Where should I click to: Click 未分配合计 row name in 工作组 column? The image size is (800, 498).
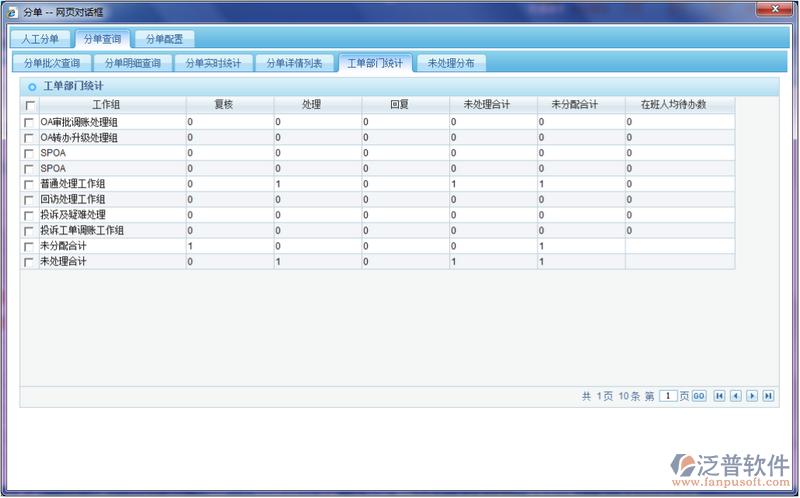63,246
